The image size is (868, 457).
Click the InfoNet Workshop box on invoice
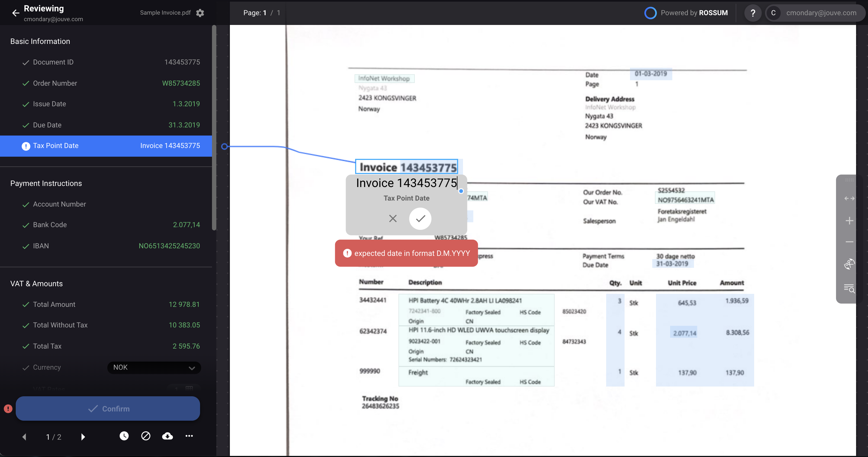[x=384, y=79]
